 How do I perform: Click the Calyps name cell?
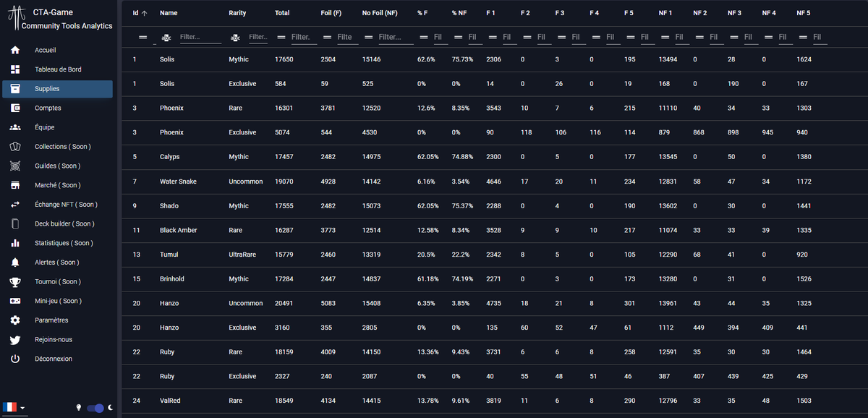(x=169, y=157)
